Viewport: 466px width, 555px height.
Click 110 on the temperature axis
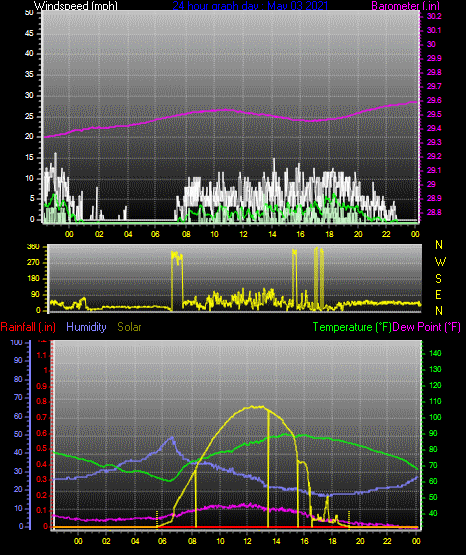[x=435, y=401]
